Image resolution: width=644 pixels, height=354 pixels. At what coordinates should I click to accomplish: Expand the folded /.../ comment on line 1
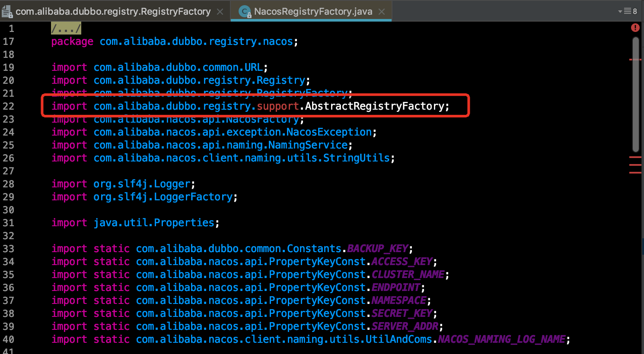pos(66,28)
